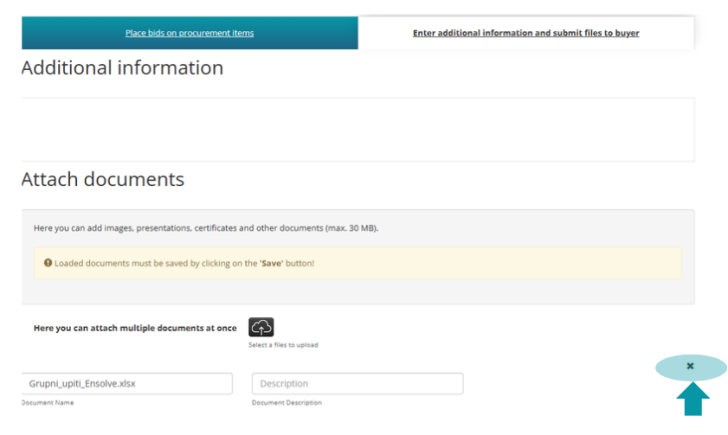The image size is (728, 435).
Task: Switch to the Place bids on procurement items tab
Action: [x=189, y=33]
